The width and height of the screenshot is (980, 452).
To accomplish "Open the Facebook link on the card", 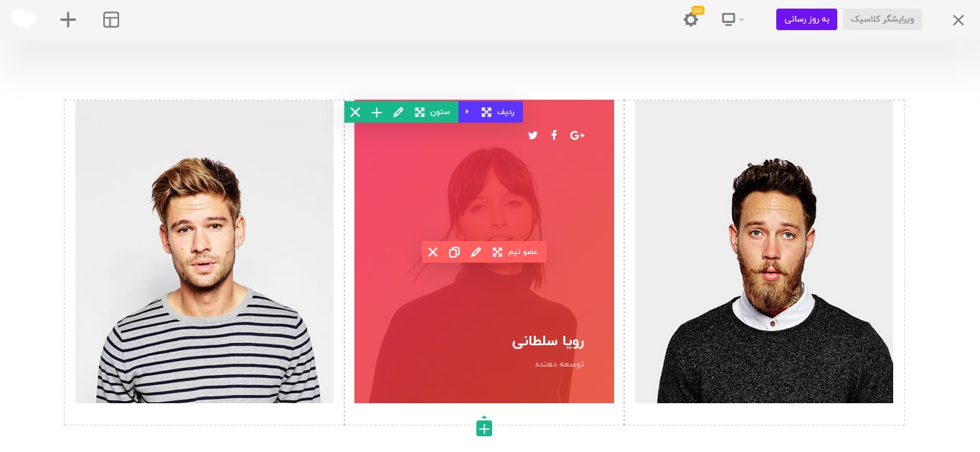I will click(554, 135).
